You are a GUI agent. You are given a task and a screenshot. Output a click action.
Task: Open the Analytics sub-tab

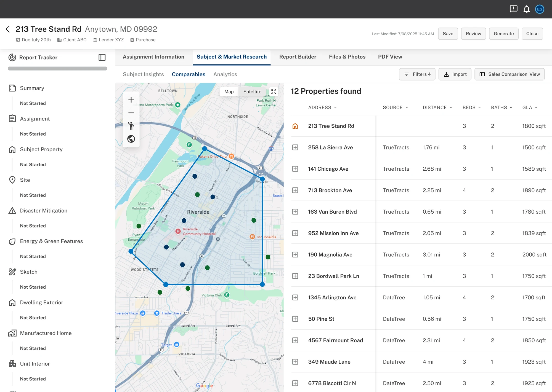[x=225, y=74]
